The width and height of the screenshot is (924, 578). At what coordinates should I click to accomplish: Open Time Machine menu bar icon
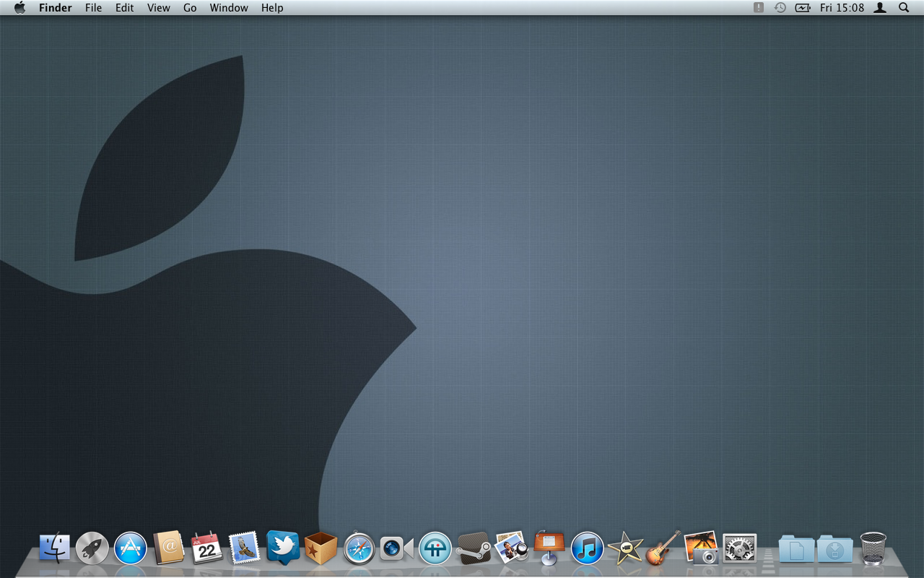[780, 8]
